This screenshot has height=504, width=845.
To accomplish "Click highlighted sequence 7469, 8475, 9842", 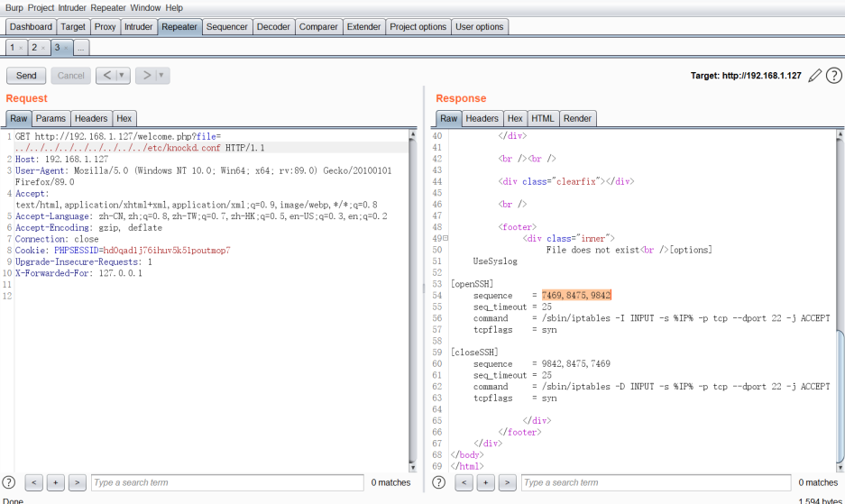I will (x=576, y=296).
